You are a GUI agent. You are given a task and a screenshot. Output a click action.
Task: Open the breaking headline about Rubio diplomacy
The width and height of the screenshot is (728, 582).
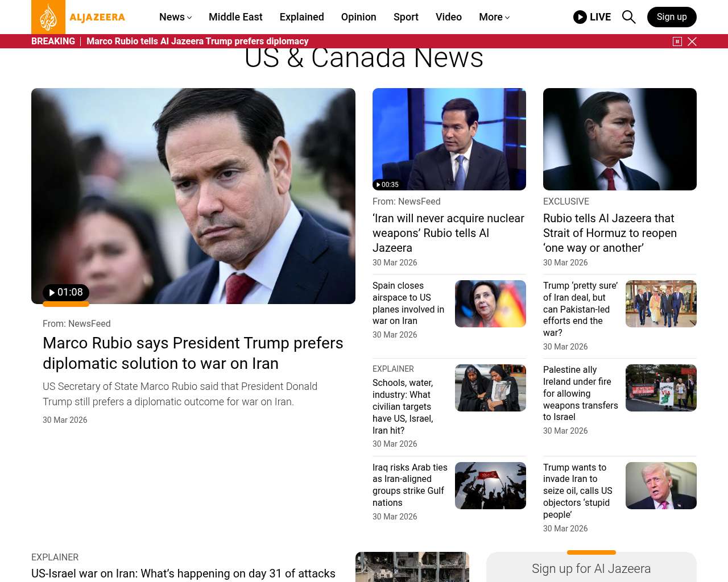coord(197,41)
